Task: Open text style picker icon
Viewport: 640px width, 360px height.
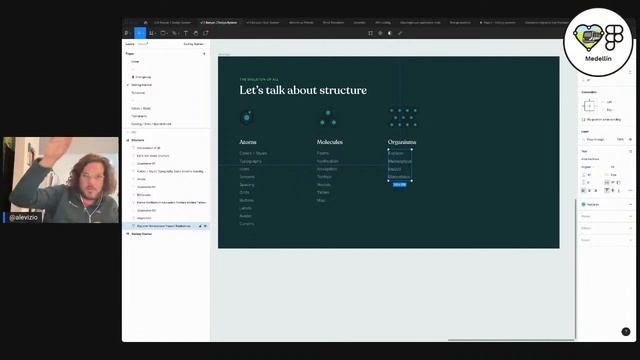Action: tap(630, 151)
